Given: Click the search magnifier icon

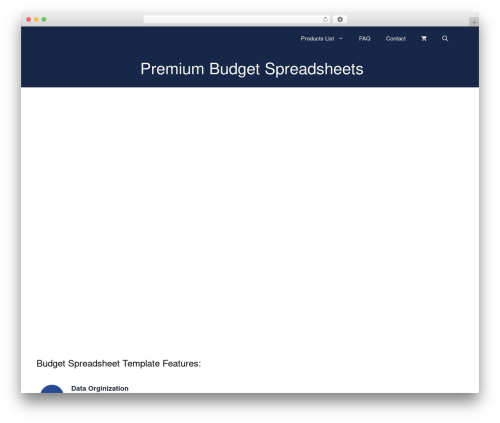Looking at the screenshot, I should pos(445,39).
